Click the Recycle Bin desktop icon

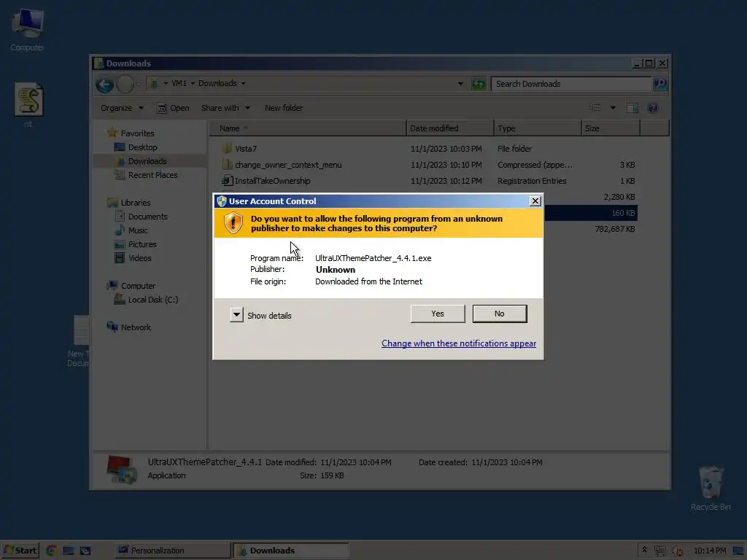tap(711, 482)
